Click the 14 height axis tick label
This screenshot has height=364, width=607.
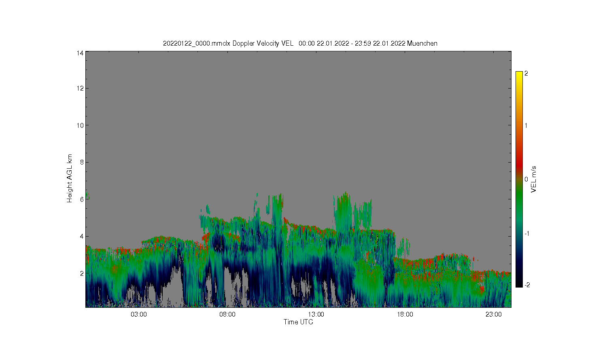[x=81, y=53]
